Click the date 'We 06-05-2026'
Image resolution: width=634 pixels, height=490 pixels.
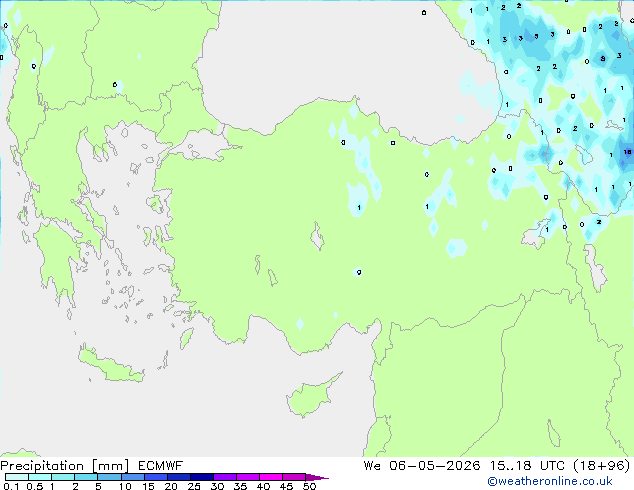(x=422, y=466)
